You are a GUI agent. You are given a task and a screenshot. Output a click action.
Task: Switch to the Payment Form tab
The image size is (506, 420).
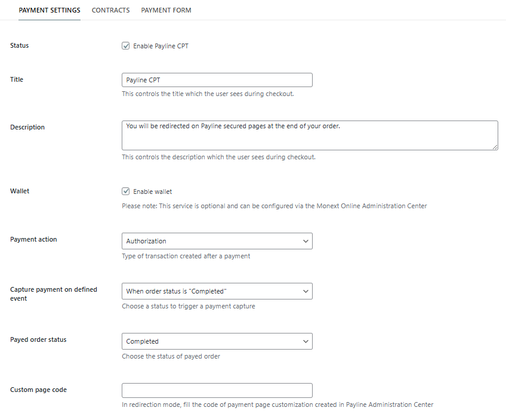pos(166,11)
